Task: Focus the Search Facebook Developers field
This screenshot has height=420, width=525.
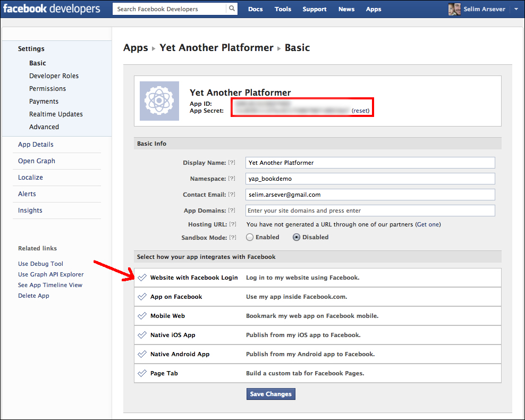Action: point(170,9)
